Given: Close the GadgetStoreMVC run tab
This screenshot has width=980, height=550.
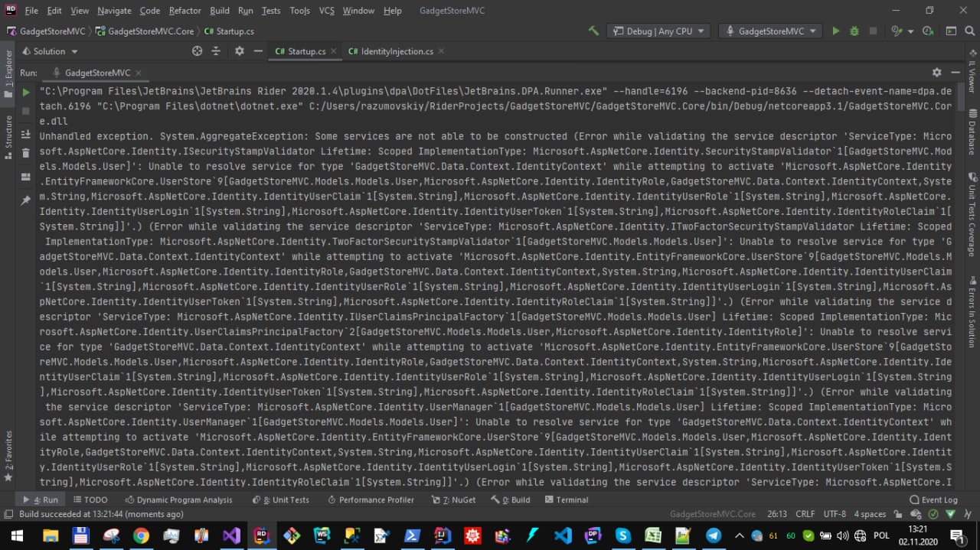Looking at the screenshot, I should coord(139,73).
